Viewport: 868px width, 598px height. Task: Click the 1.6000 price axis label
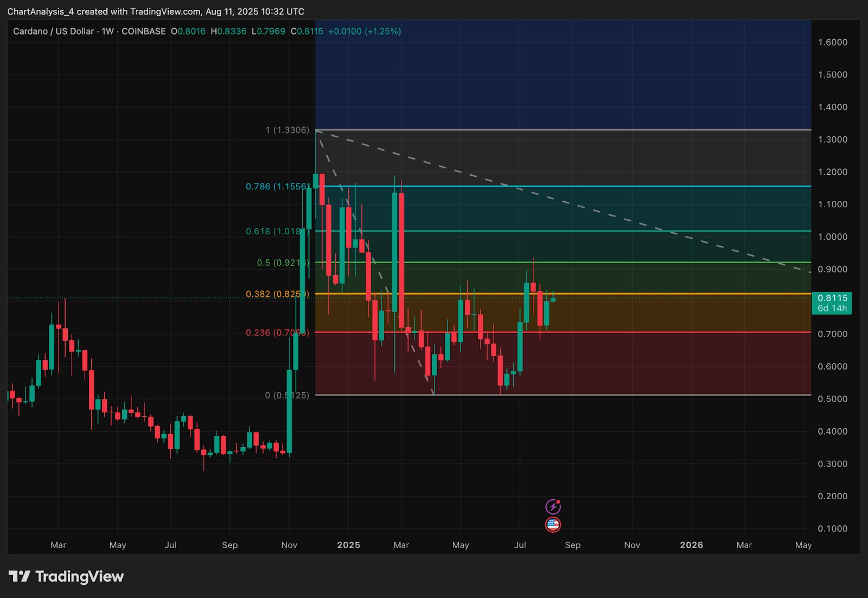[x=832, y=42]
